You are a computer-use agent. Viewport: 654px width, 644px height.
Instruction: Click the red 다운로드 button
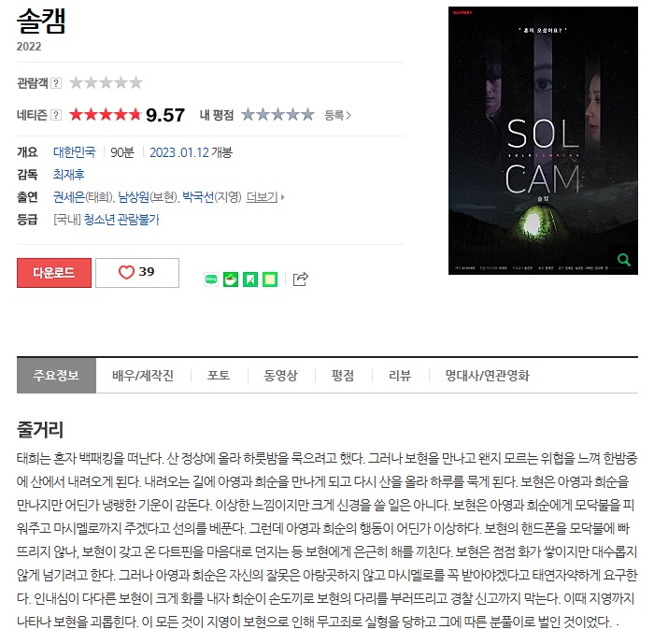(x=54, y=273)
